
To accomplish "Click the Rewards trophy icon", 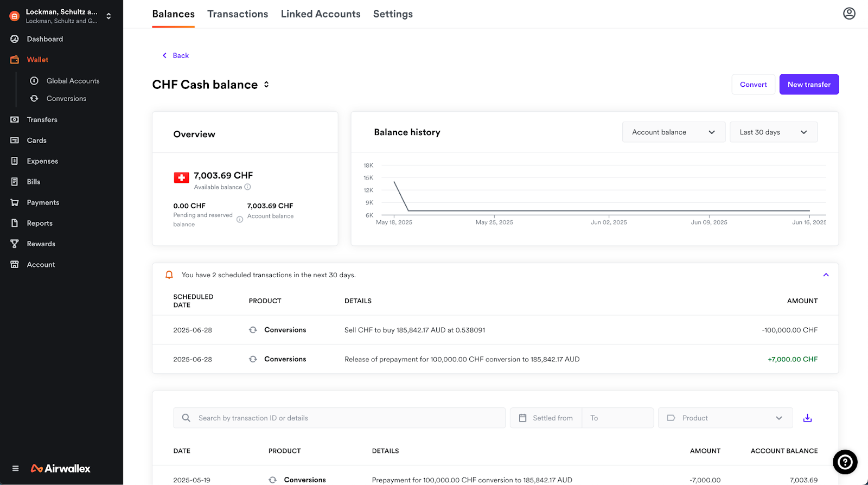I will [15, 244].
